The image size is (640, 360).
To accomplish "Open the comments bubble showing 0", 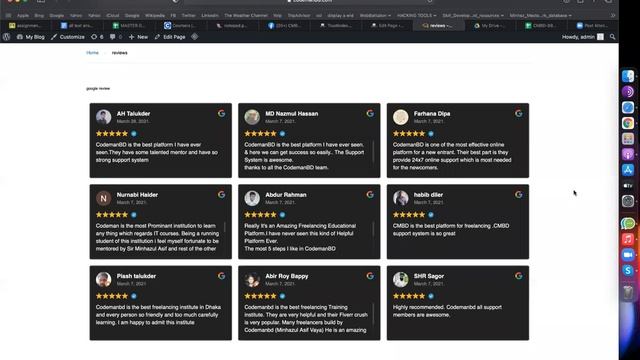I will (116, 37).
